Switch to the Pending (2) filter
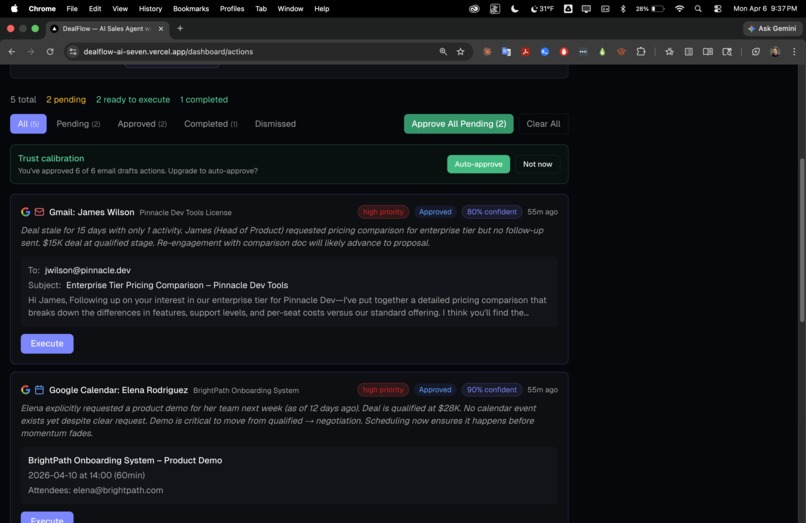 point(78,124)
